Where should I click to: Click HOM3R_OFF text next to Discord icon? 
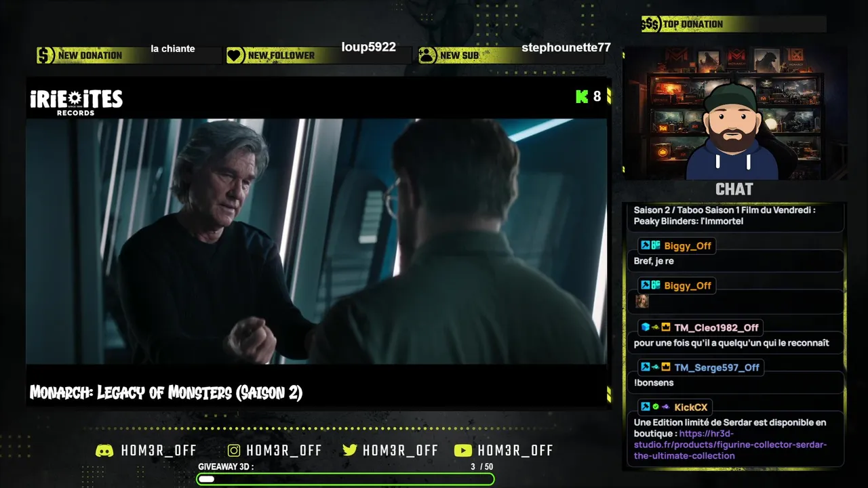tap(159, 451)
